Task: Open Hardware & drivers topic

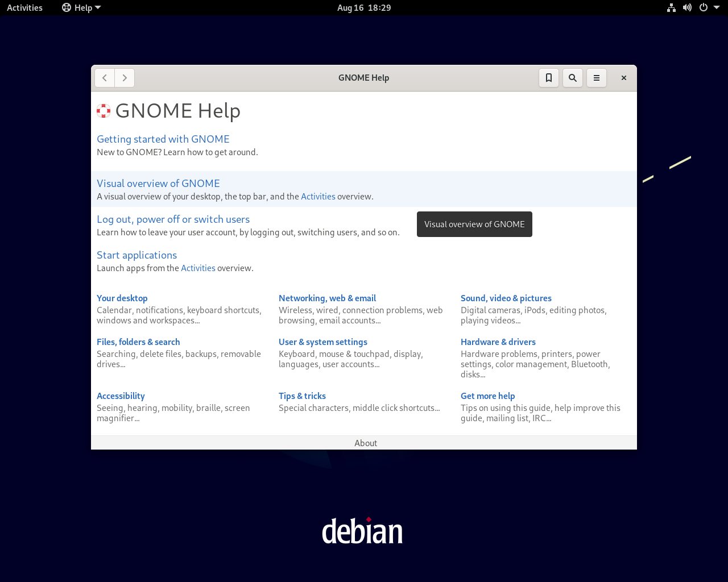Action: tap(498, 342)
